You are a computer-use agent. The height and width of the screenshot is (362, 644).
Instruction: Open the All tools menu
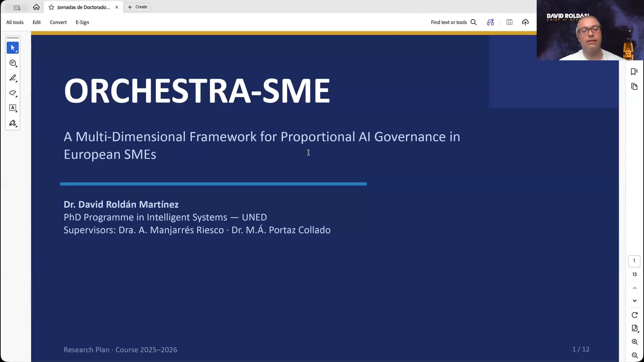tap(15, 22)
